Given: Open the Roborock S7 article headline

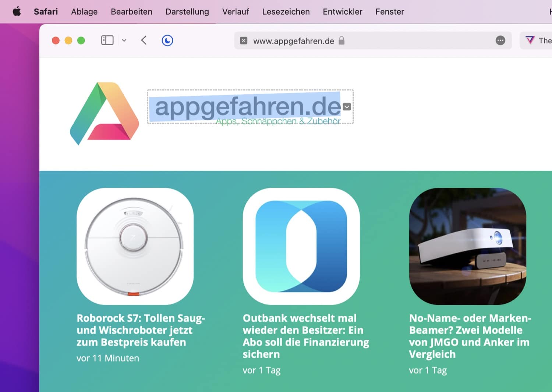Looking at the screenshot, I should coord(140,330).
